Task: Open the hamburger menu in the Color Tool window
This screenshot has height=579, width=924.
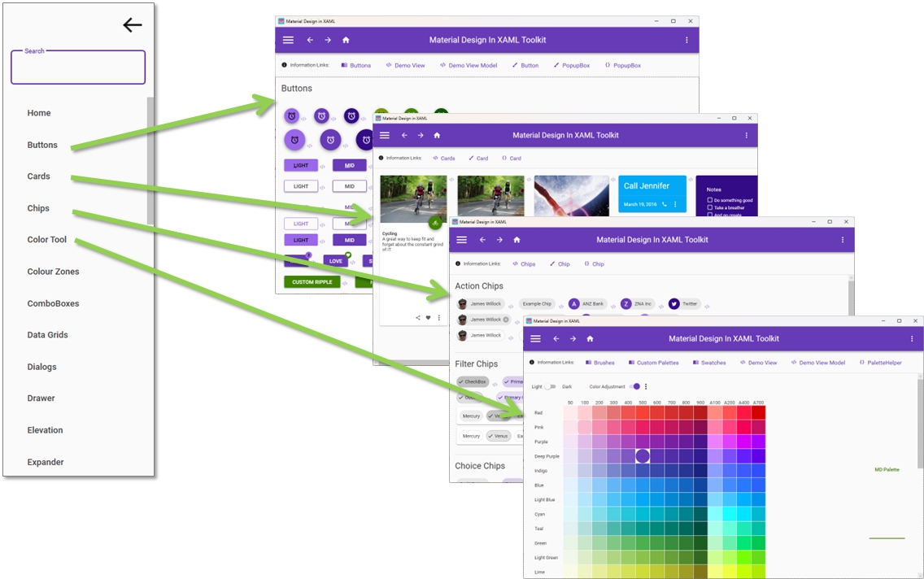Action: [535, 338]
